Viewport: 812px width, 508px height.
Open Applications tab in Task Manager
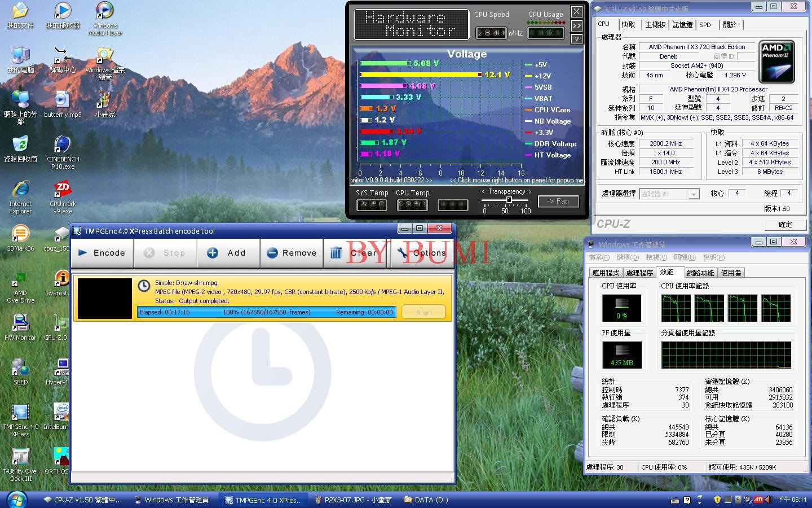click(x=606, y=273)
